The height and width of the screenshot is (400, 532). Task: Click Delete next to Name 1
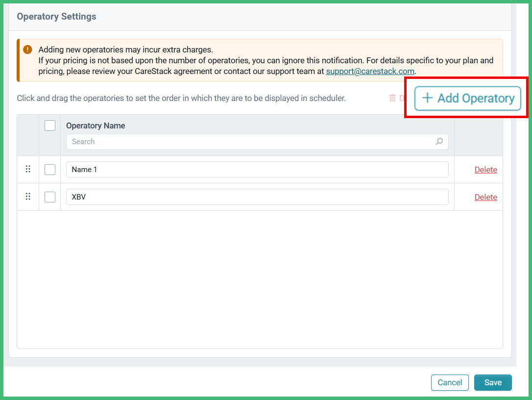(x=485, y=169)
